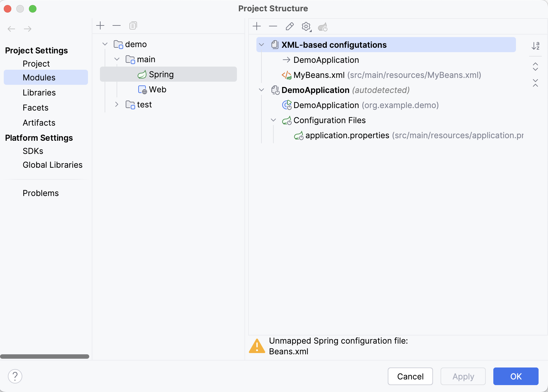The height and width of the screenshot is (392, 548).
Task: Click the help question mark icon
Action: pyautogui.click(x=15, y=376)
